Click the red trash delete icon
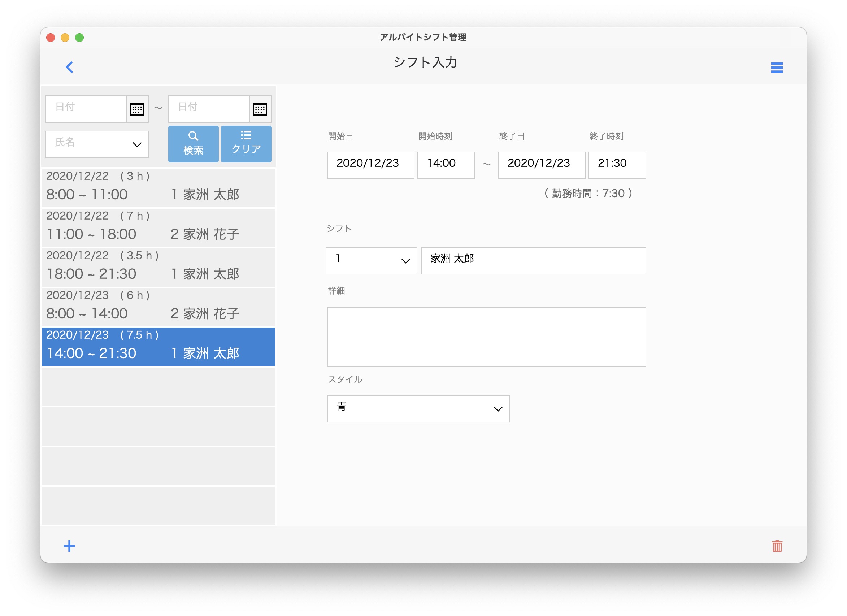Image resolution: width=847 pixels, height=616 pixels. 777,546
